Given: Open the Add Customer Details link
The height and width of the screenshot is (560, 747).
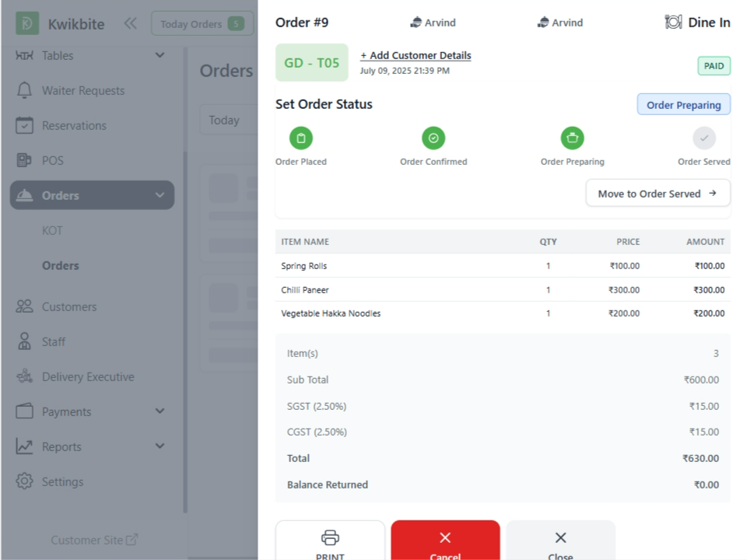Looking at the screenshot, I should pos(416,55).
